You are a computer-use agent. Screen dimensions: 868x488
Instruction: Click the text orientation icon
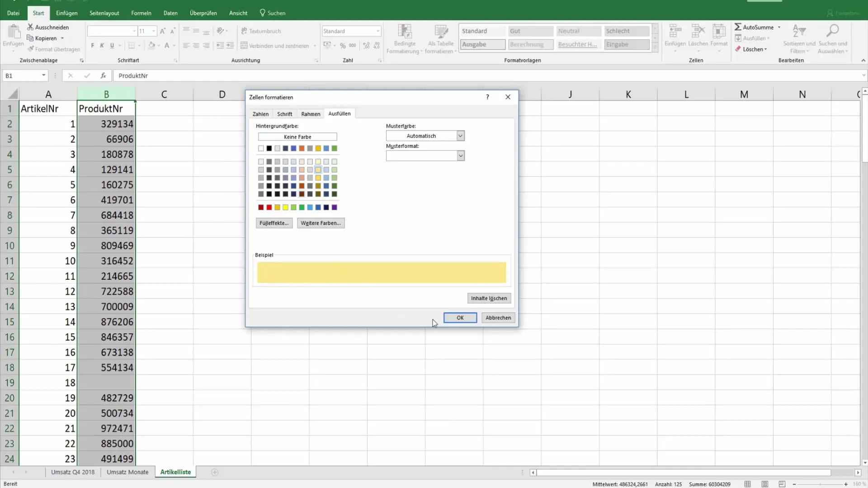point(221,31)
